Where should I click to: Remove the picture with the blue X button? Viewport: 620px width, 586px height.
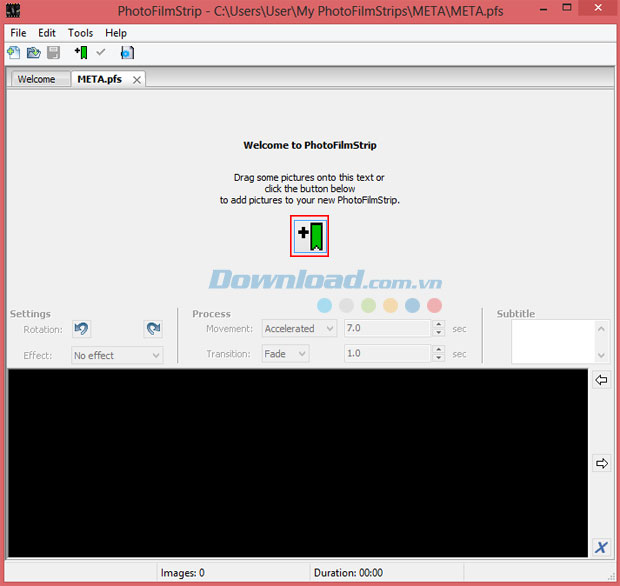601,548
